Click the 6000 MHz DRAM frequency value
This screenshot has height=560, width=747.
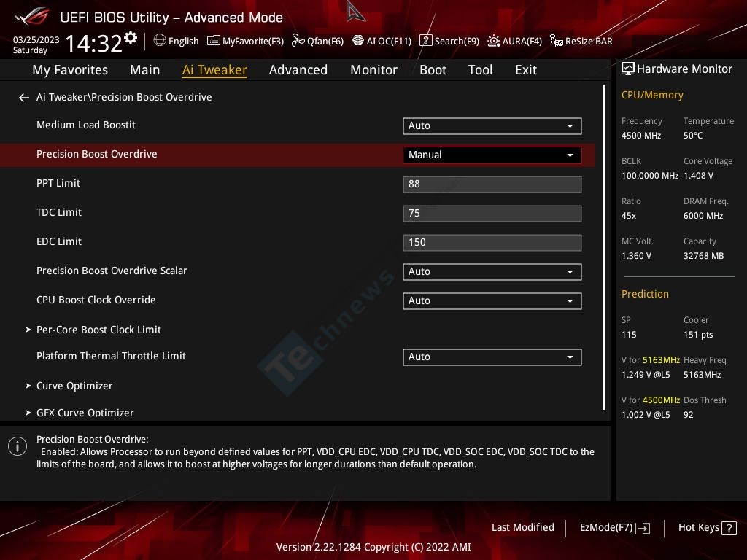pyautogui.click(x=703, y=216)
